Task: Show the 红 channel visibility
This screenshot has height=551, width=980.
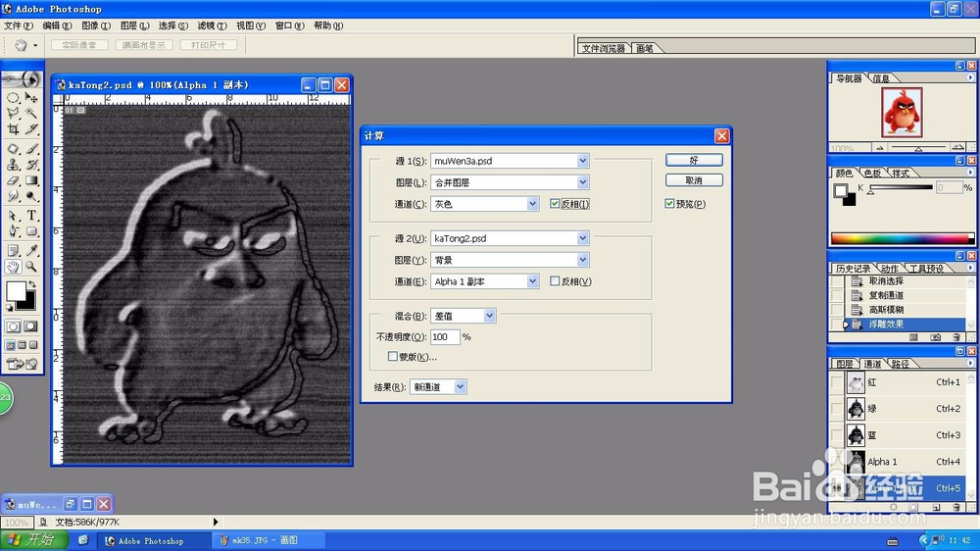Action: coord(836,382)
